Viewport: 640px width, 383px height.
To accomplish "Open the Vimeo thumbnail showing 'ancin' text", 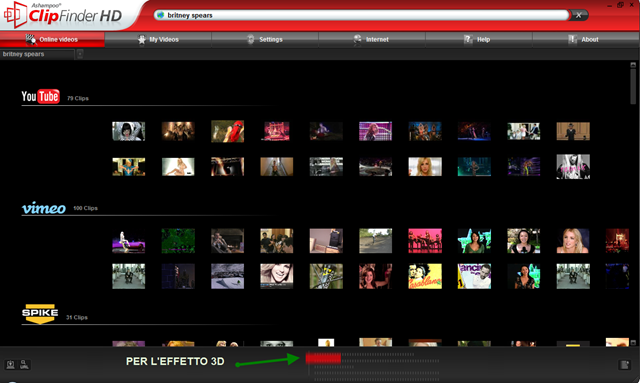I will [x=474, y=276].
